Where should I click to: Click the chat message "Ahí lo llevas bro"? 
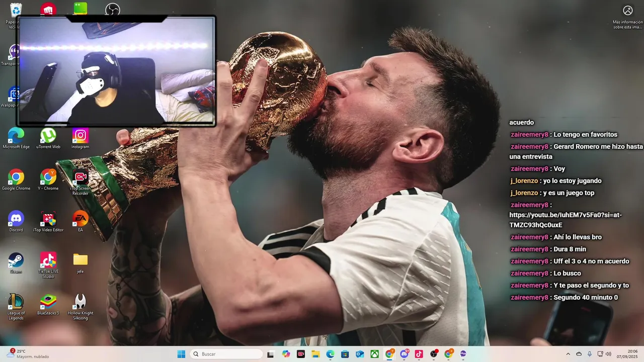tap(578, 237)
